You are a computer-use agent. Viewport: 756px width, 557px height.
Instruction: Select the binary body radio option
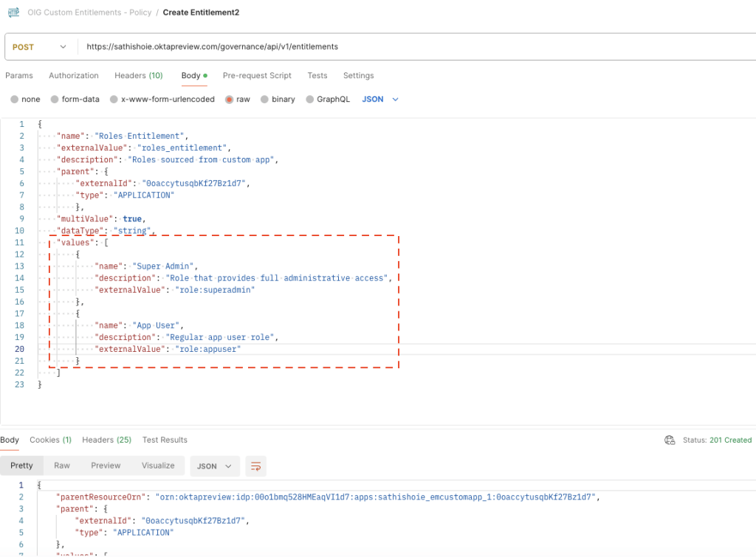264,100
